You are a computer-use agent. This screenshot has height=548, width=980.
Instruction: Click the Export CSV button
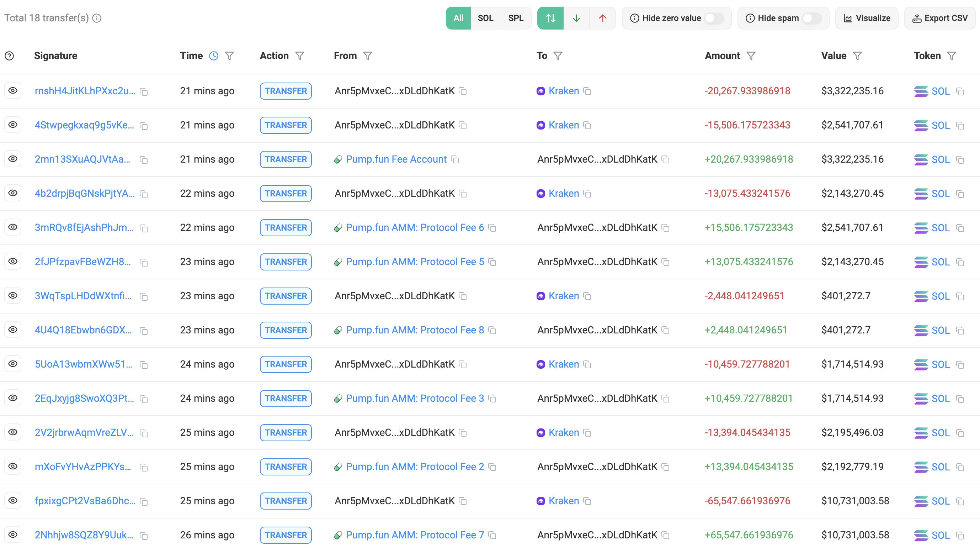click(x=940, y=18)
